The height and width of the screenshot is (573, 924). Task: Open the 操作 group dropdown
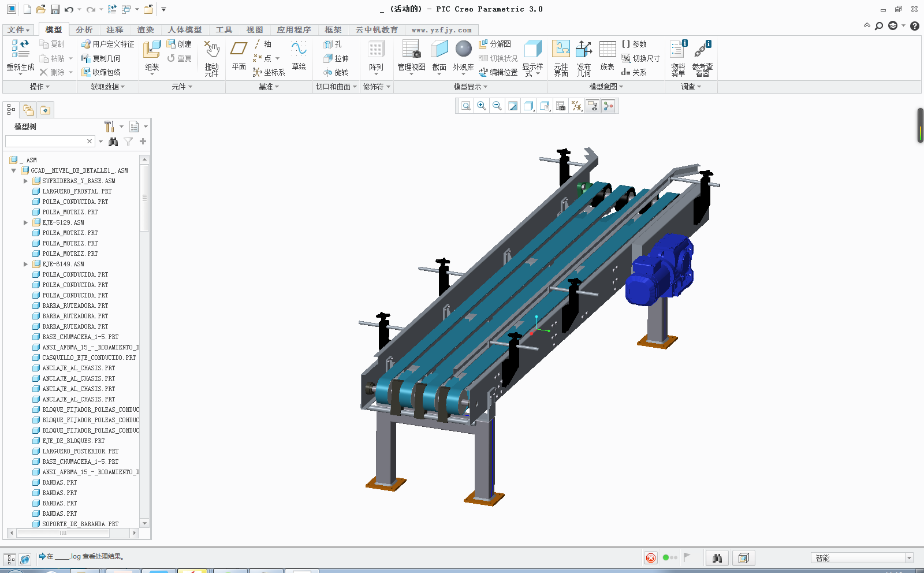click(39, 87)
